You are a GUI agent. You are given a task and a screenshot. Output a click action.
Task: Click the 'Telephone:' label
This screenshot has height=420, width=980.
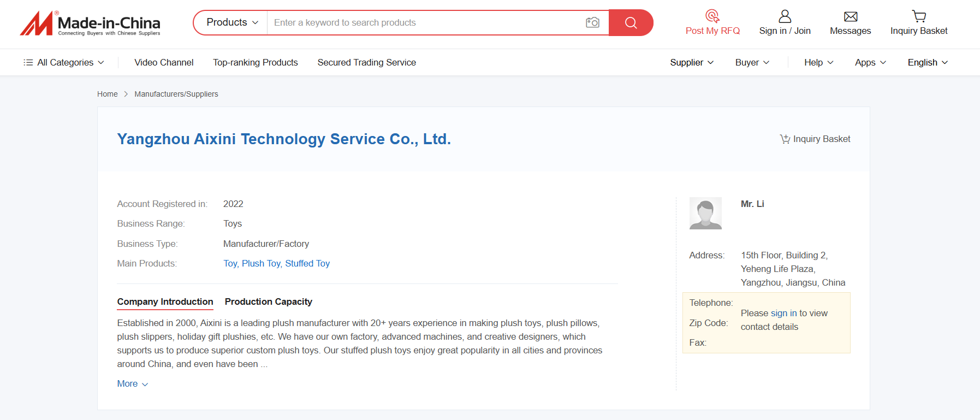(711, 303)
